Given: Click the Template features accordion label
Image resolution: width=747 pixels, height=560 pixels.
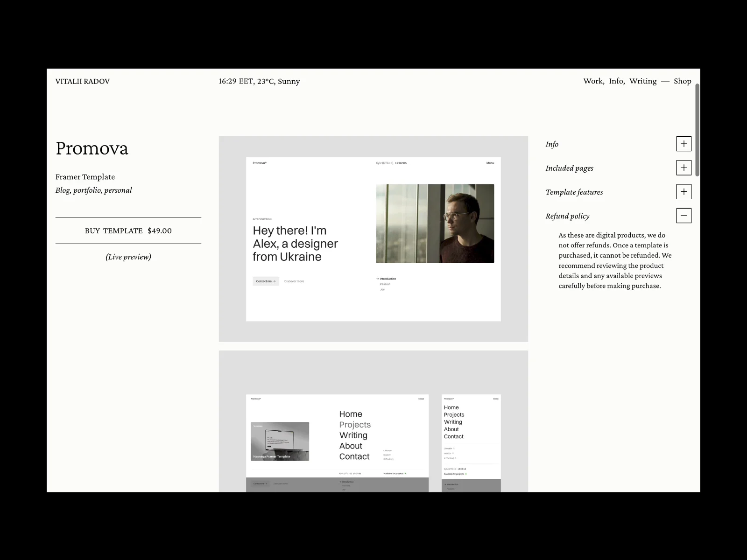Looking at the screenshot, I should tap(574, 192).
